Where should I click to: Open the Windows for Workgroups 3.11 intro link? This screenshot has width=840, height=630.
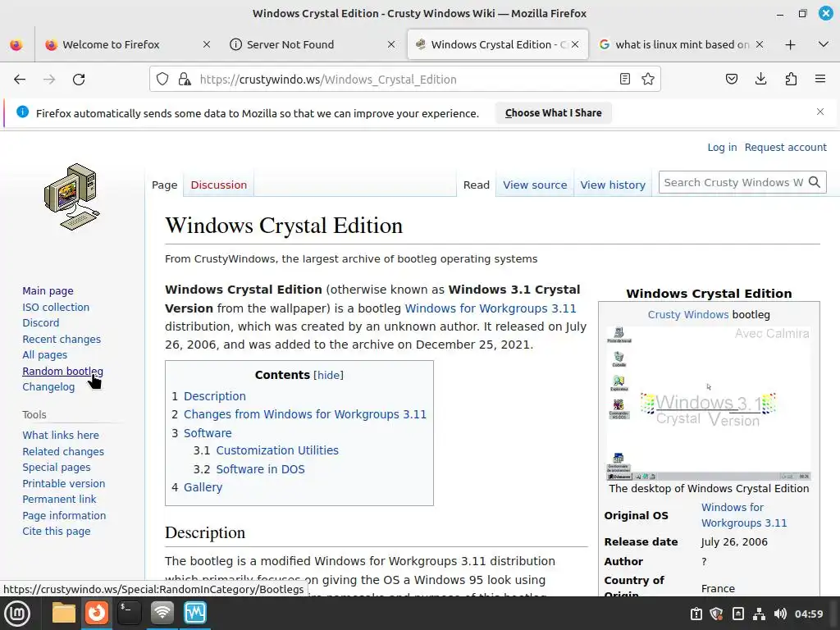point(491,308)
